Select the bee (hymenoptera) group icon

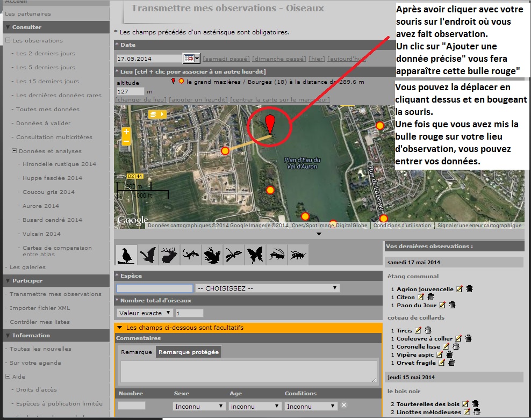pos(298,255)
